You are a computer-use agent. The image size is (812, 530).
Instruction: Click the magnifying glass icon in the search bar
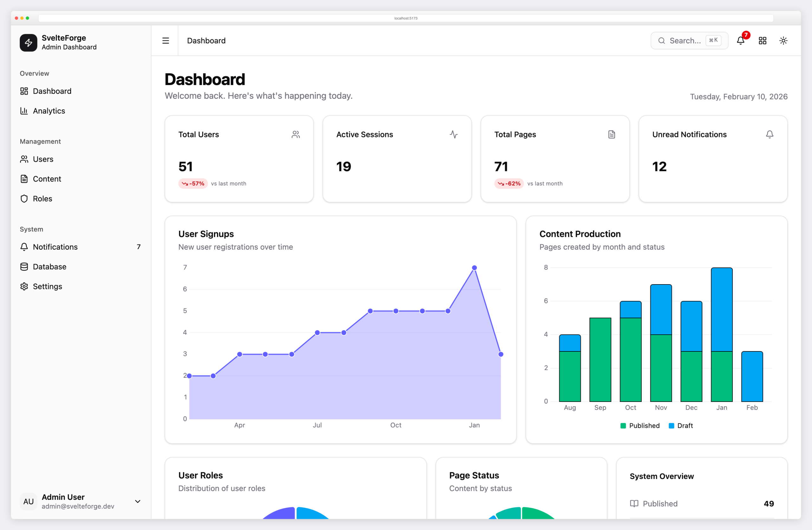tap(661, 40)
